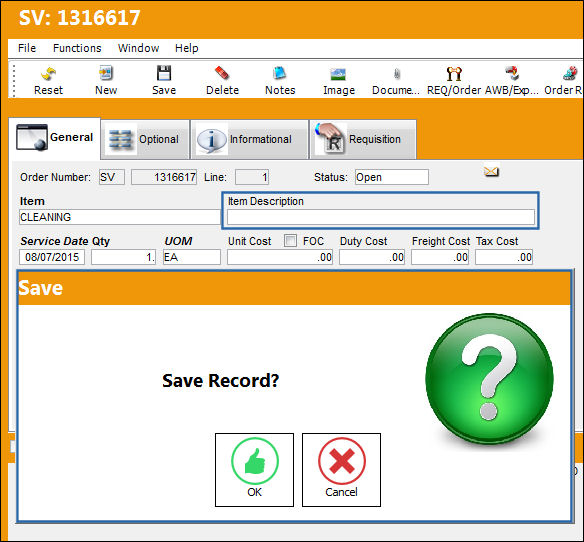
Task: Switch to the Requisition tab
Action: pos(363,139)
